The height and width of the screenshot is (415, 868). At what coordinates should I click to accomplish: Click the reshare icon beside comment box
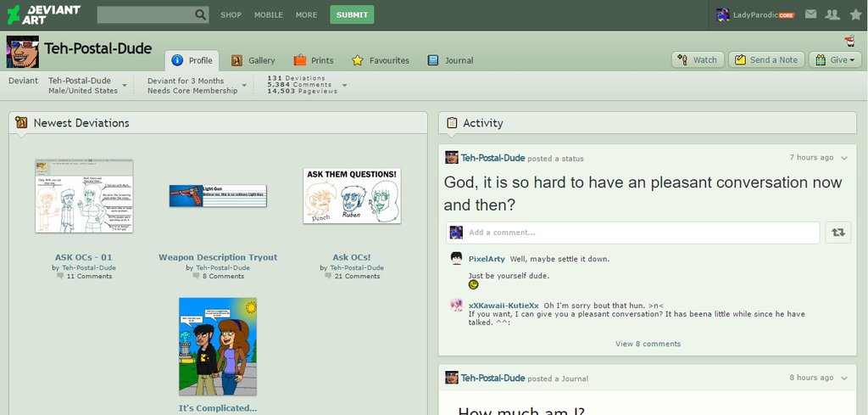tap(837, 233)
